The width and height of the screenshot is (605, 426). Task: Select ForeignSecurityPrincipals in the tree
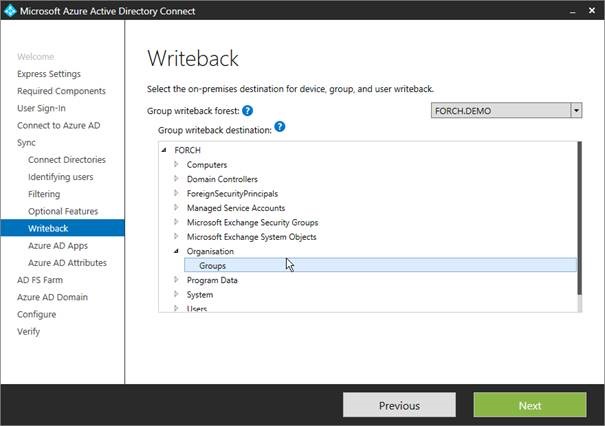tap(232, 194)
